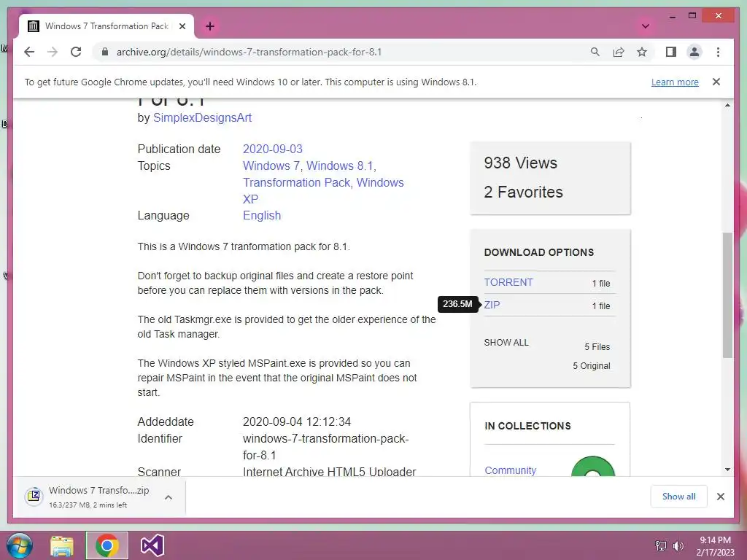
Task: Close the Windows 7 Transformation Pack tab
Action: [x=182, y=26]
